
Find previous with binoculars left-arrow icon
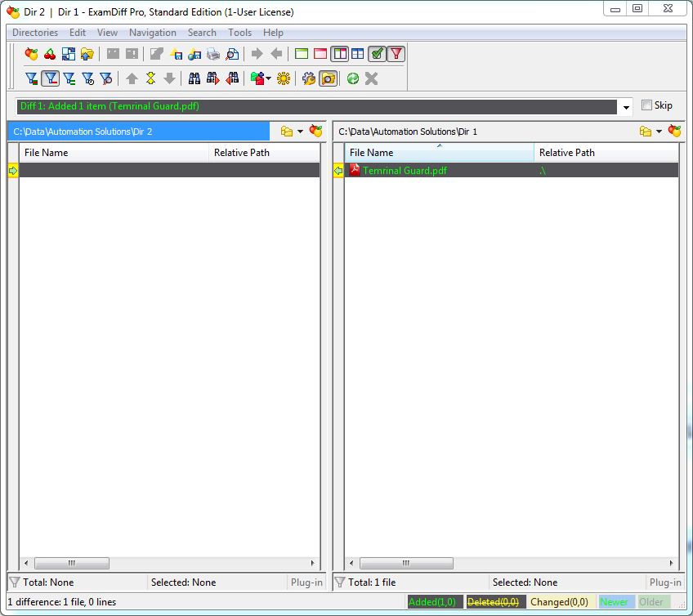tap(232, 78)
